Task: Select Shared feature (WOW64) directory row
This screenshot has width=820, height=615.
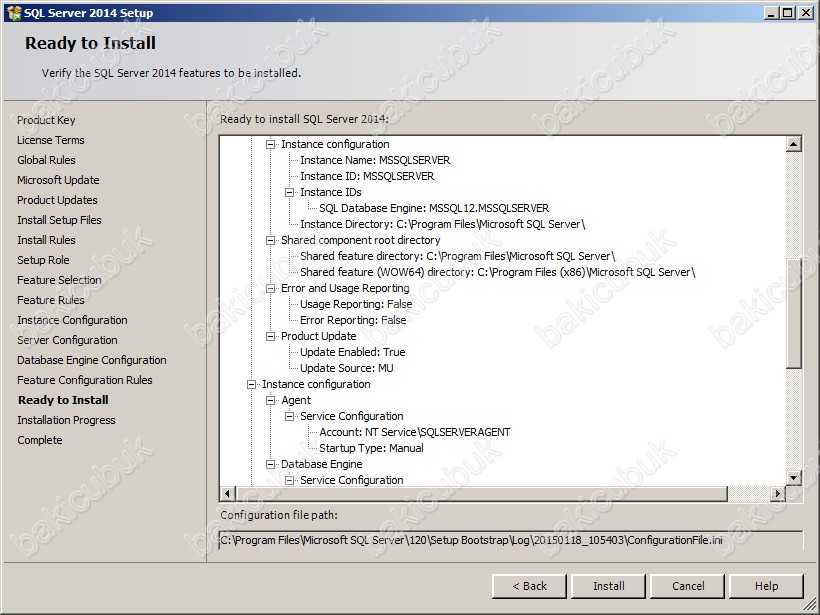Action: click(497, 272)
